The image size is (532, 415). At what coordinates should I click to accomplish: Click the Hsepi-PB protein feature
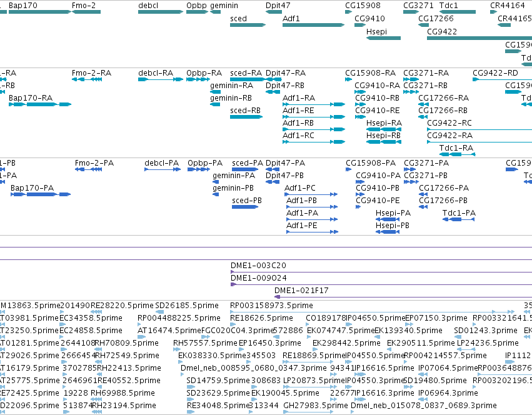(388, 232)
